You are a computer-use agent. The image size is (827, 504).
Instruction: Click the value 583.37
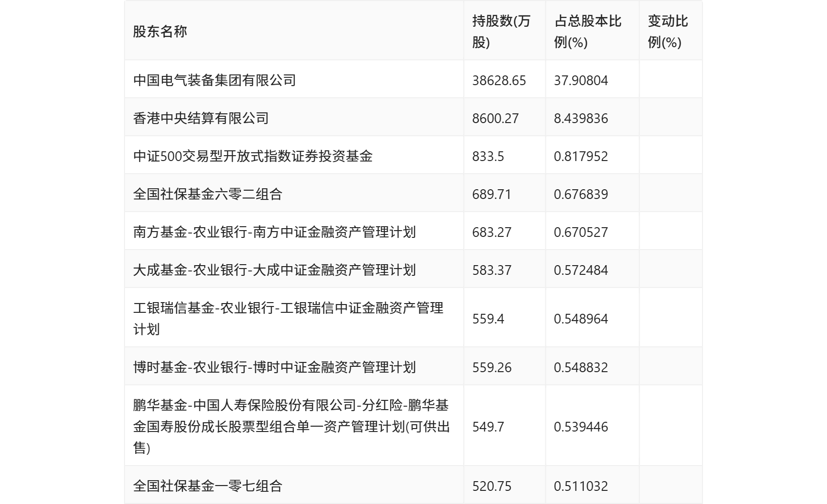click(491, 270)
